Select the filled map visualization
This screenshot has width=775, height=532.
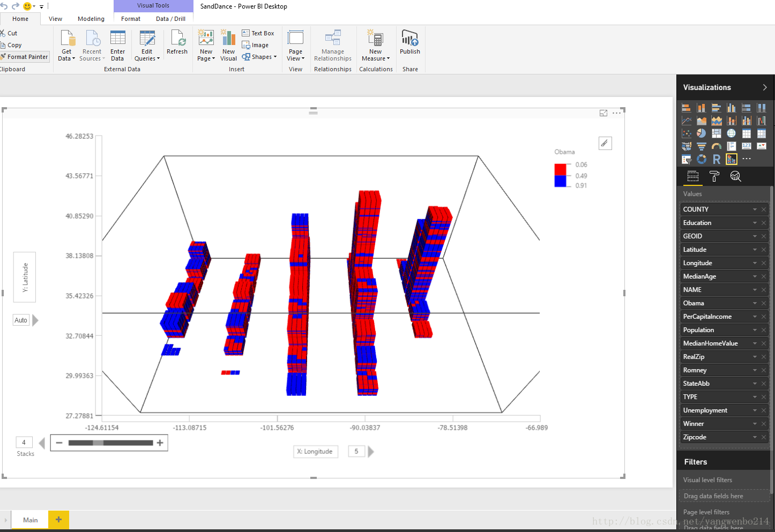(686, 146)
